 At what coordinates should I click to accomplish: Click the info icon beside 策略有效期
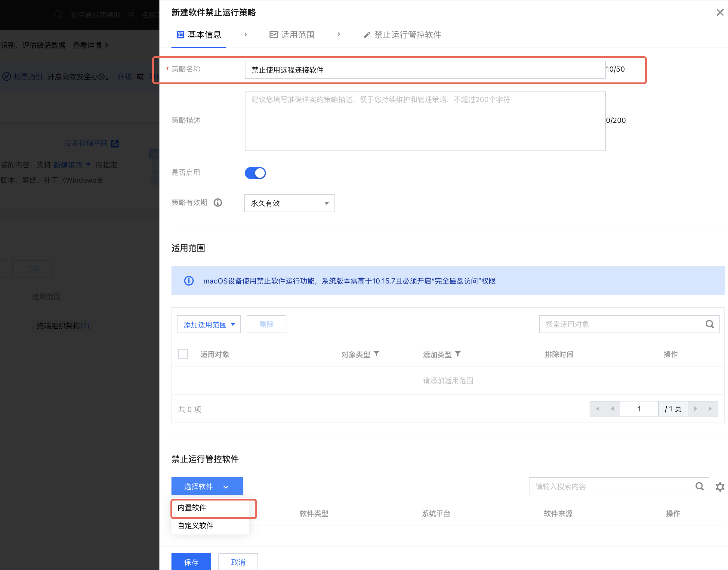point(218,203)
